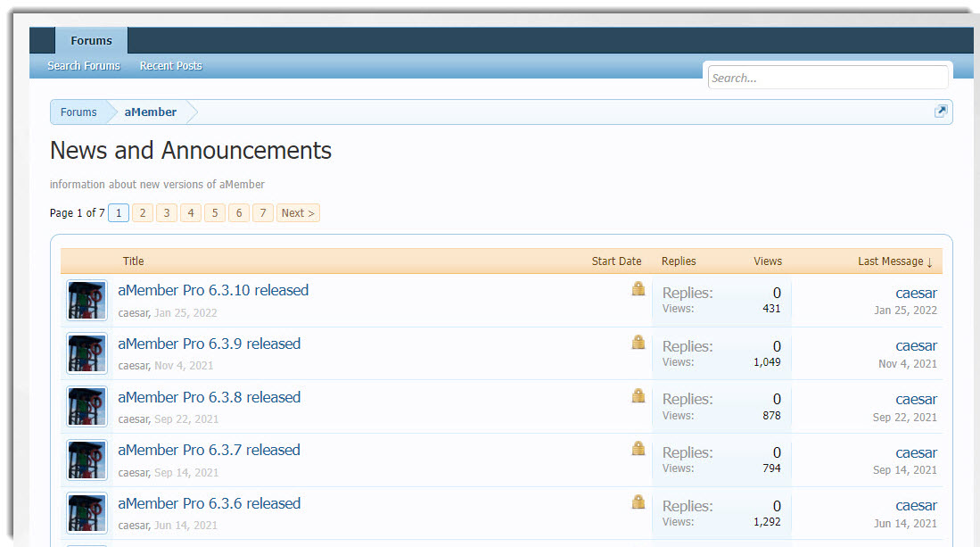Click the expand arrow icon in the breadcrumb bar
Viewport: 980px width, 547px height.
coord(941,110)
